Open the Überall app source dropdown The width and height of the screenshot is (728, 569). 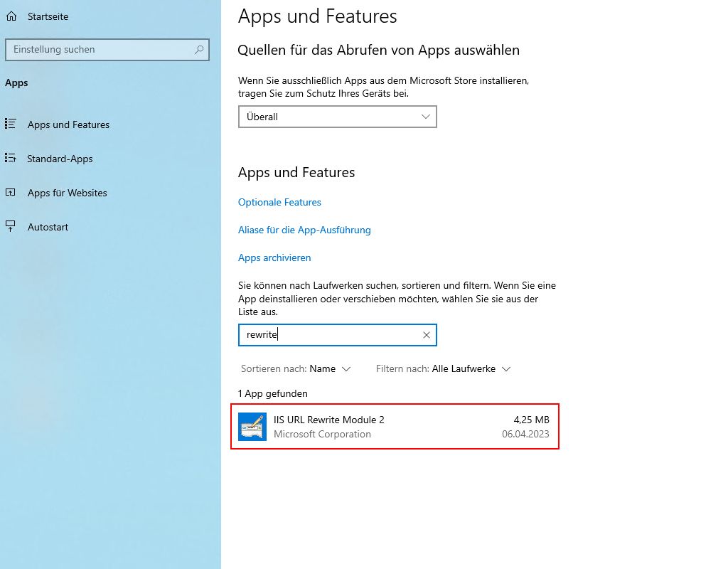337,117
